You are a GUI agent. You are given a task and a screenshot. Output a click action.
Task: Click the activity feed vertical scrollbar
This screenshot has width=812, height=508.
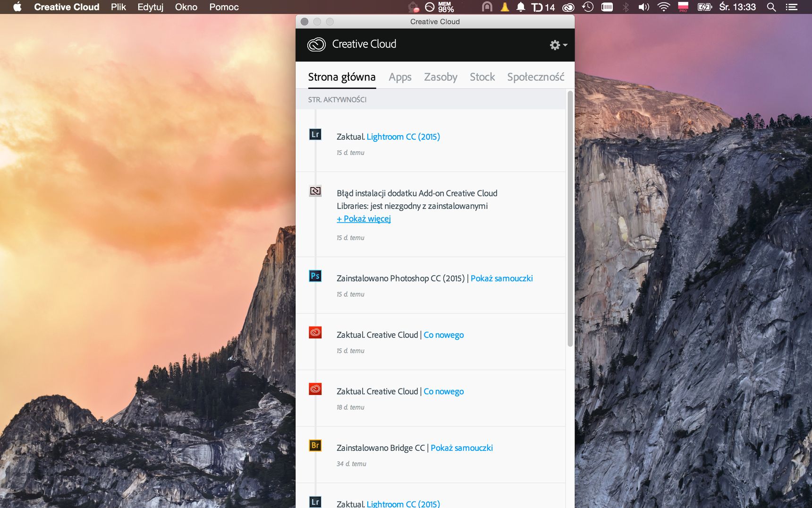570,218
